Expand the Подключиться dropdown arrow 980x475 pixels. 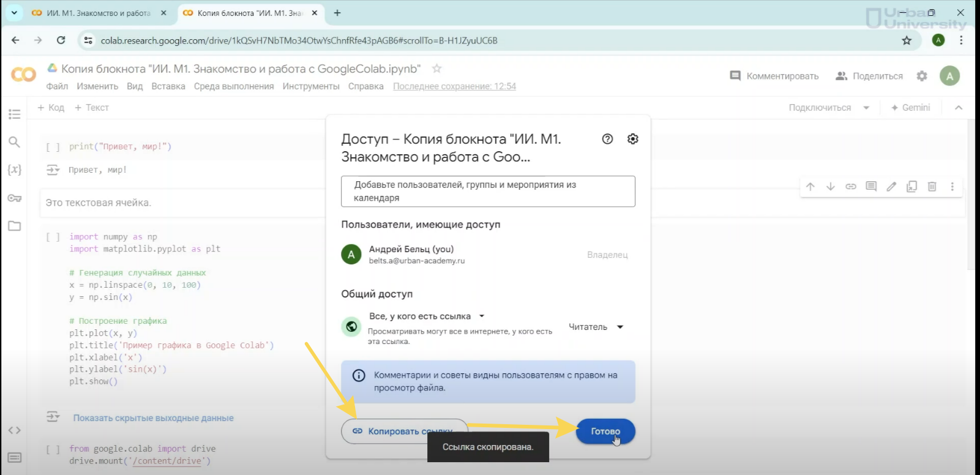pyautogui.click(x=866, y=108)
